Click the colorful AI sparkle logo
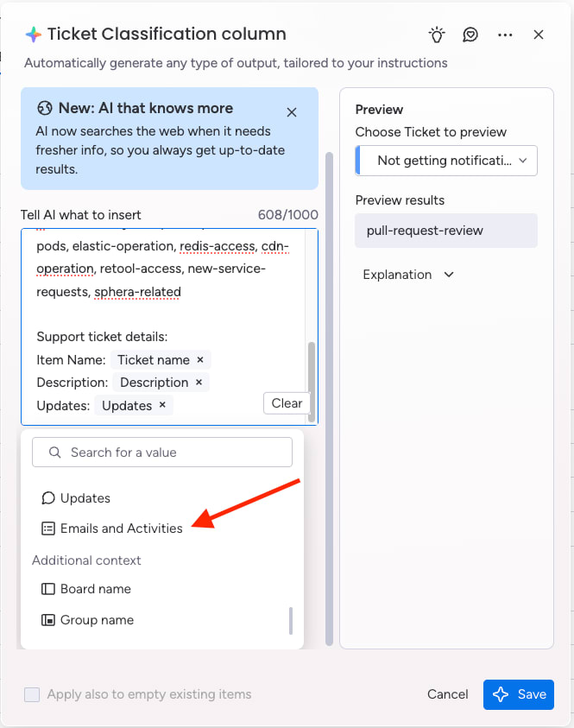This screenshot has width=574, height=728. coord(34,35)
